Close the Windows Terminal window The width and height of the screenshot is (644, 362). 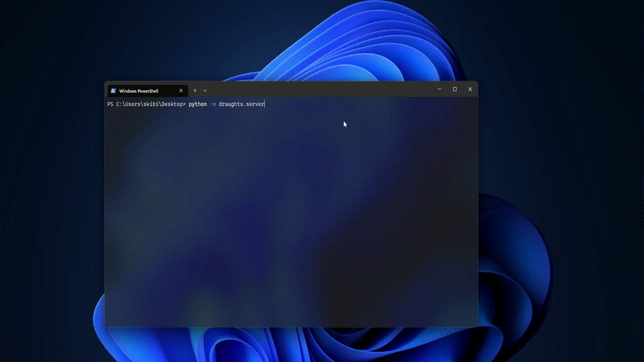(x=470, y=89)
